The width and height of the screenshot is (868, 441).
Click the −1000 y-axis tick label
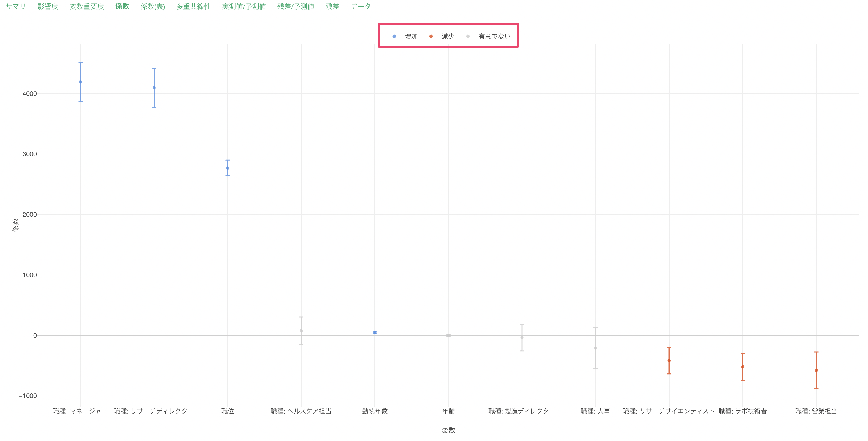[28, 396]
